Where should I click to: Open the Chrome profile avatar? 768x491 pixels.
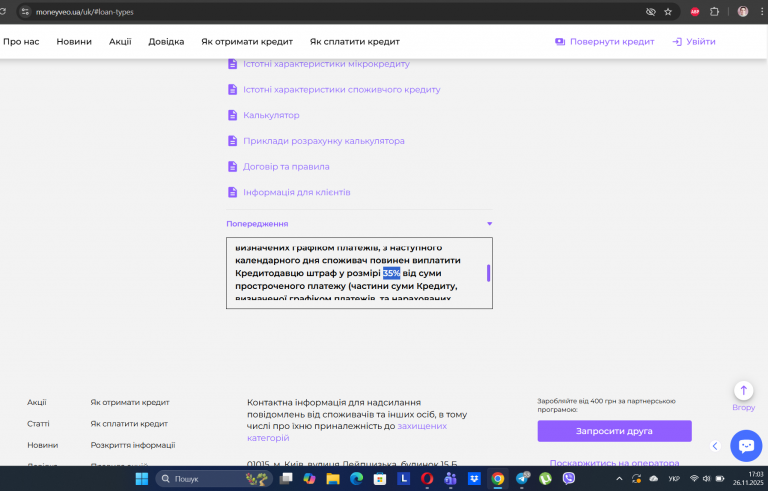click(x=743, y=12)
